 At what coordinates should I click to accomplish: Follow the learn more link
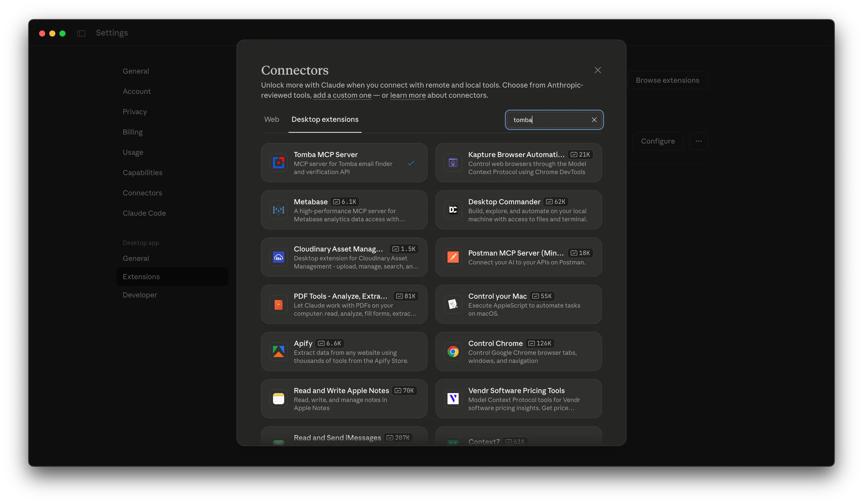point(408,96)
